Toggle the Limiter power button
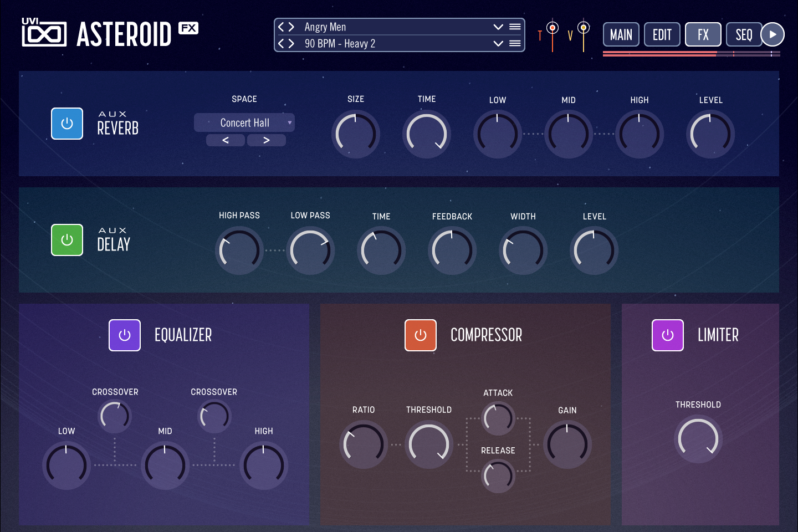 (668, 335)
